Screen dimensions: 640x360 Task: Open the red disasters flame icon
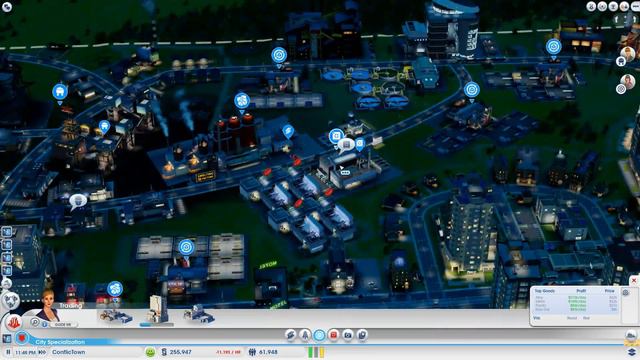coord(13,322)
